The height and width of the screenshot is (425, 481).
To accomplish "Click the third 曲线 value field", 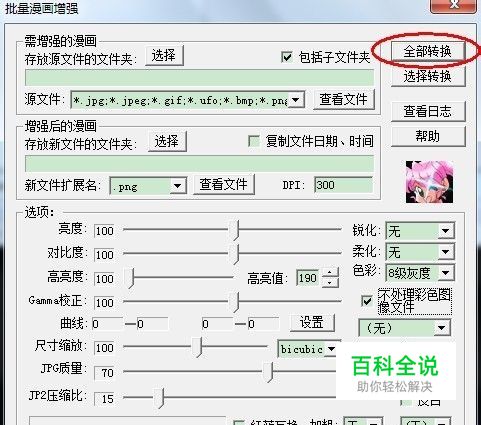I will [218, 324].
